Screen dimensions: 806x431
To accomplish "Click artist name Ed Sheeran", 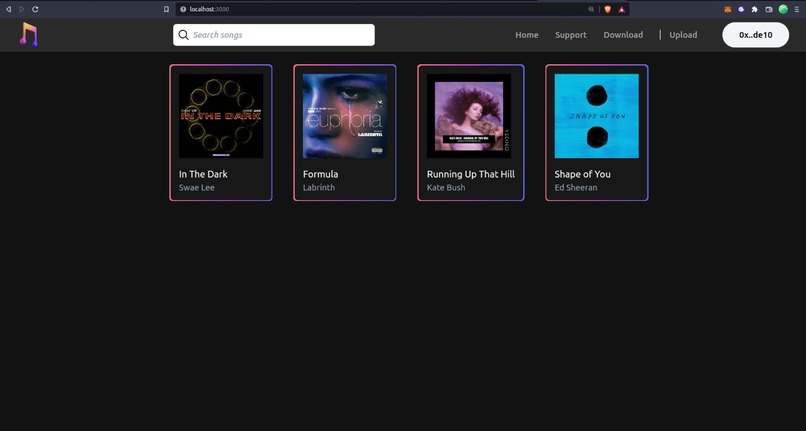I will (576, 187).
